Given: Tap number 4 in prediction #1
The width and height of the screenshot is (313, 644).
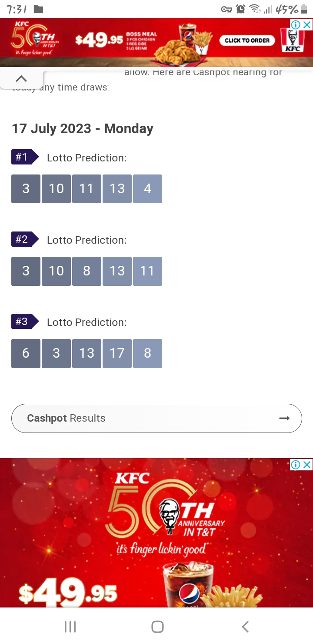Looking at the screenshot, I should tap(147, 189).
